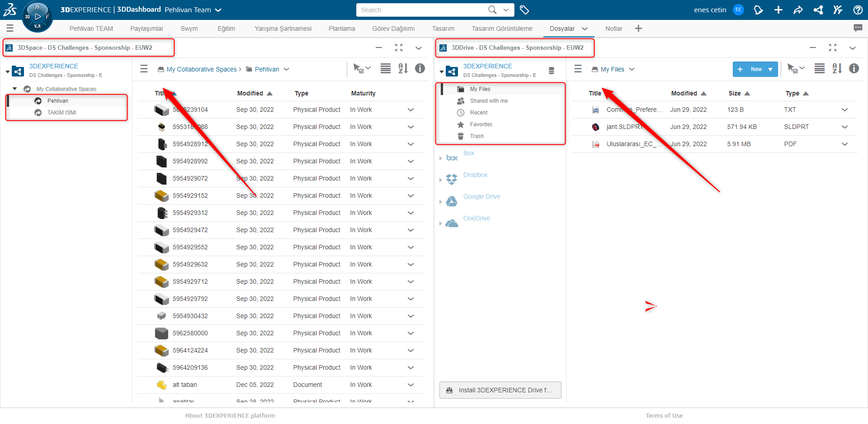868x424 pixels.
Task: Click My Collaborative Spaces breadcrumb link
Action: point(202,69)
